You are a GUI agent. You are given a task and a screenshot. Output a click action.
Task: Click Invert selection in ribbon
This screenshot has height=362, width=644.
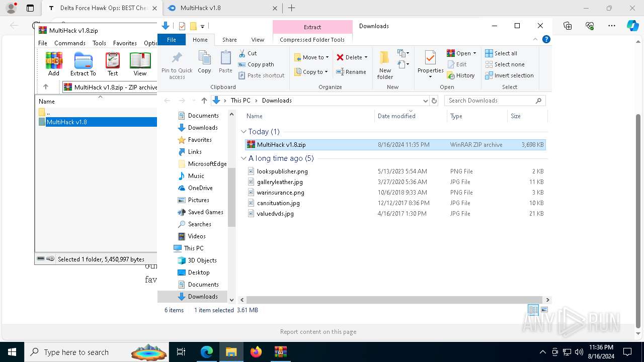(509, 75)
